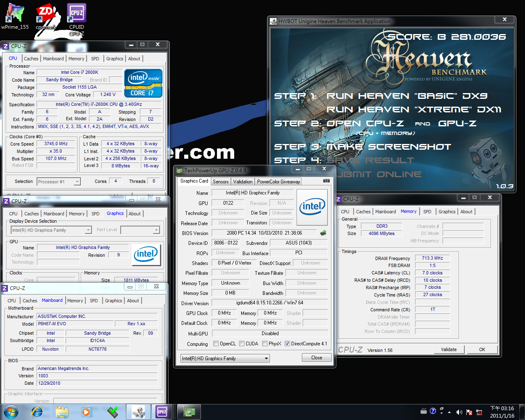525x420 pixels.
Task: Click the GPU-Z title bar app icon
Action: pos(179,170)
